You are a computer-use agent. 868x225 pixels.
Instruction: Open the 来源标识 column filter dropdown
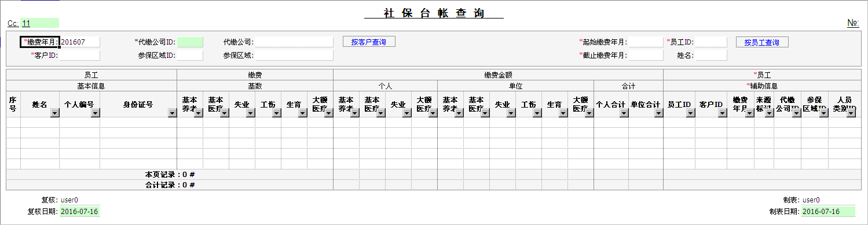click(769, 113)
